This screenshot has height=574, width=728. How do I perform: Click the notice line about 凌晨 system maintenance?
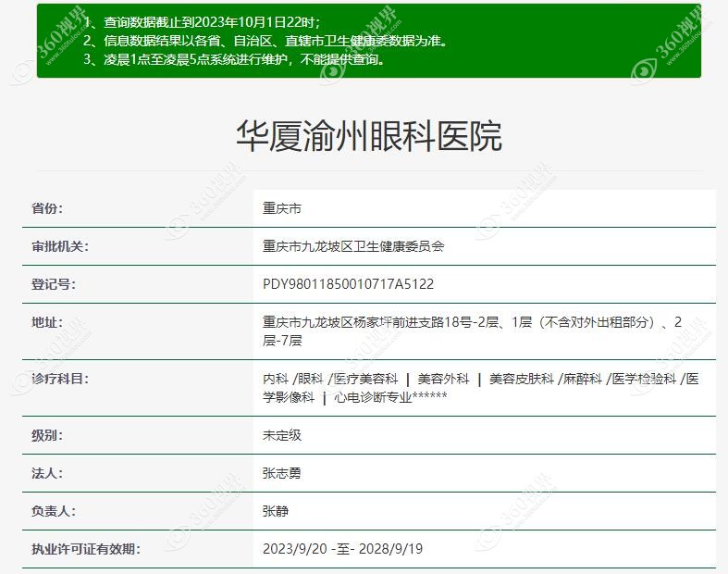tap(233, 59)
